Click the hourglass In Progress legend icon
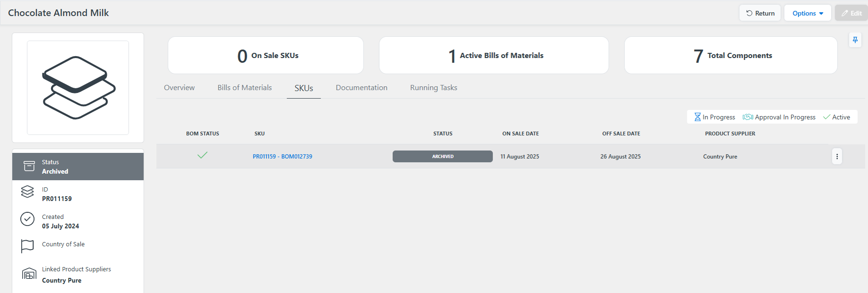Screen dimensions: 868x293 point(697,117)
